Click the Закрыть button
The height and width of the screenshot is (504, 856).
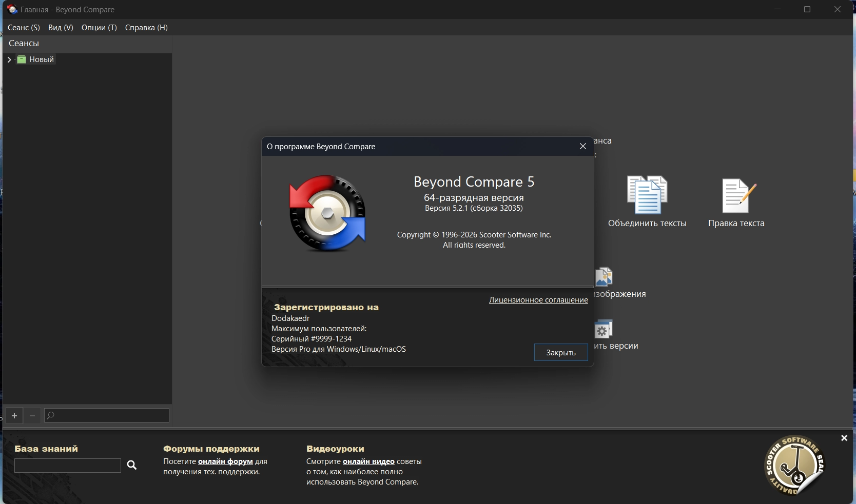click(x=561, y=352)
